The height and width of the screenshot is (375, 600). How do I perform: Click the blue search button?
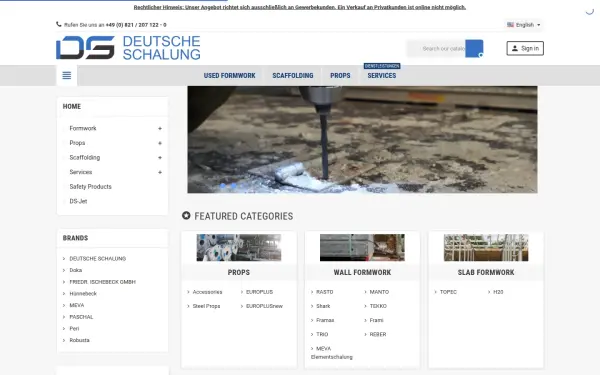pos(474,49)
